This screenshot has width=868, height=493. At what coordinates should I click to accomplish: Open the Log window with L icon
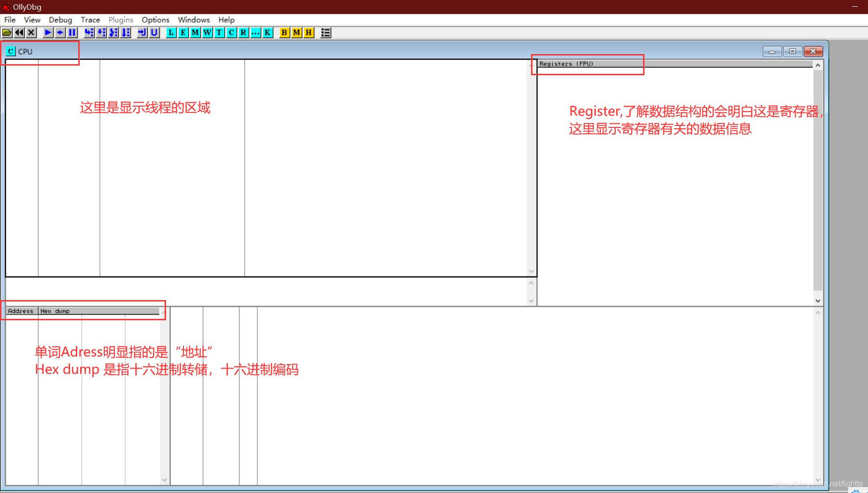pos(171,33)
